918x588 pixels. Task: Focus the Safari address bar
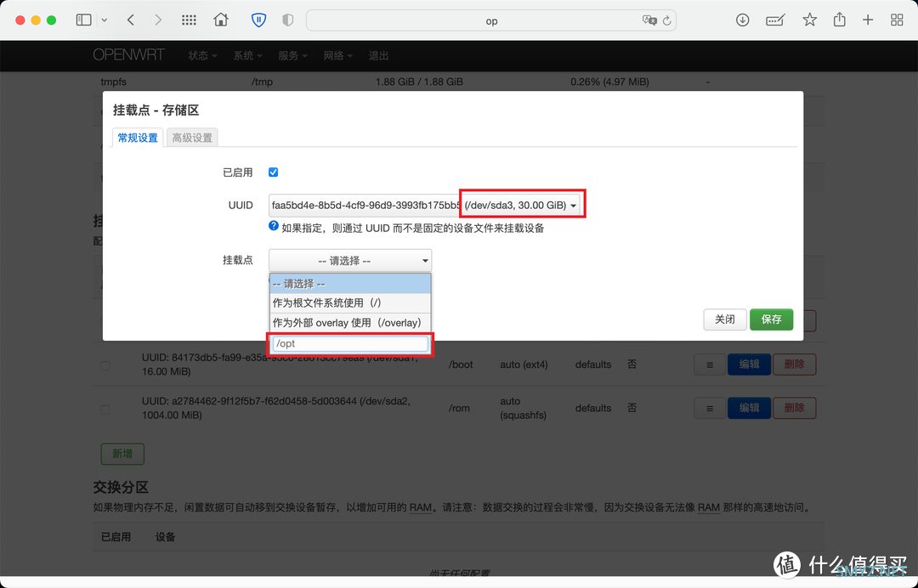(490, 20)
